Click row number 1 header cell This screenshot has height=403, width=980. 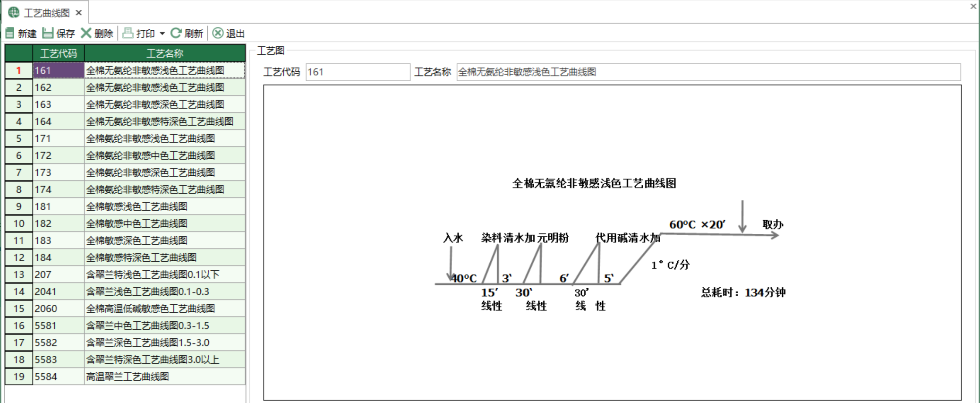[x=19, y=70]
